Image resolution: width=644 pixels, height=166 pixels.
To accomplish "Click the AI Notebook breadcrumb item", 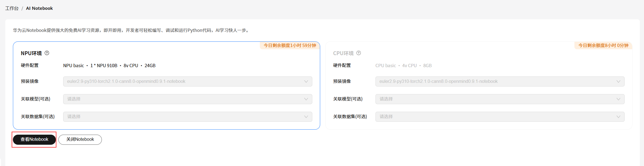I will 39,8.
